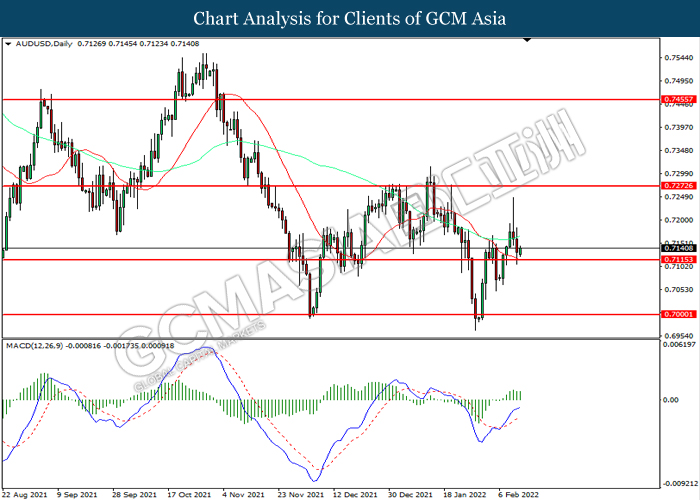Click the MACD scale value 0.006197
This screenshot has height=500, width=700.
click(x=680, y=345)
